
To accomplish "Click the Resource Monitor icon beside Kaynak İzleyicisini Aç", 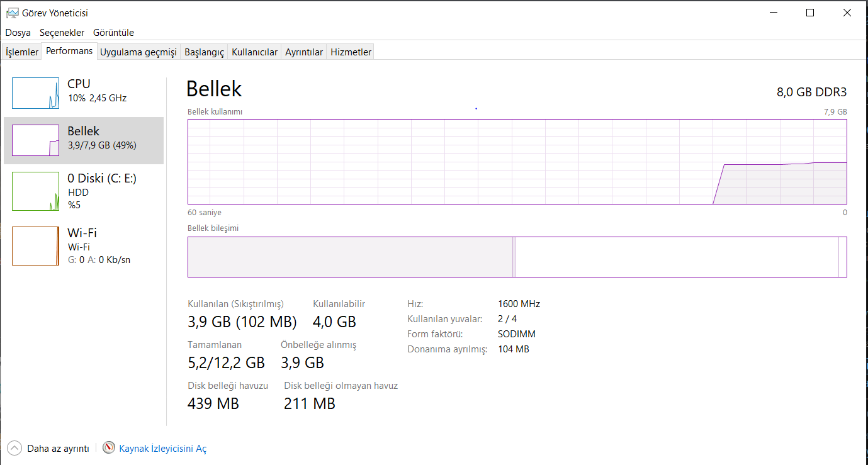I will point(110,448).
